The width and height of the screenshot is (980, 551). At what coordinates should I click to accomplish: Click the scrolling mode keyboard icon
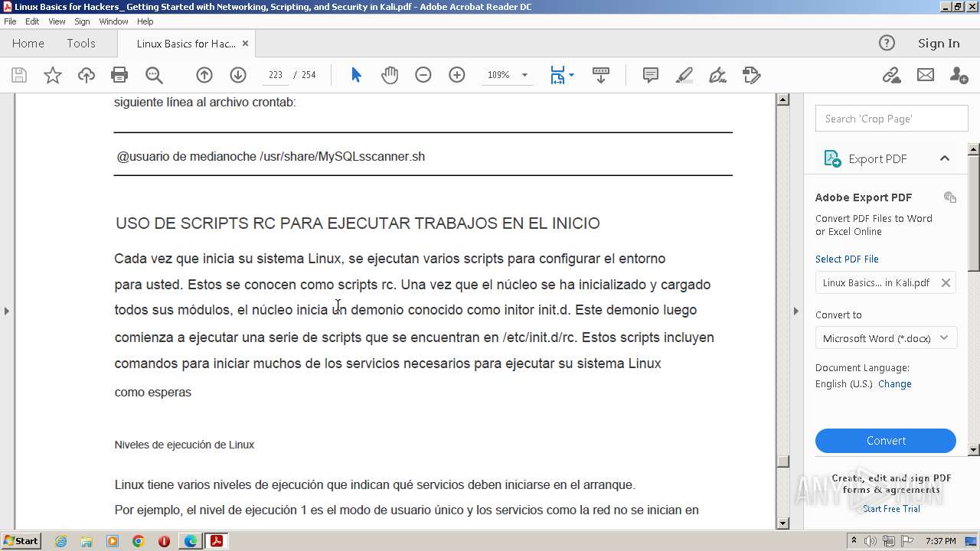(601, 75)
